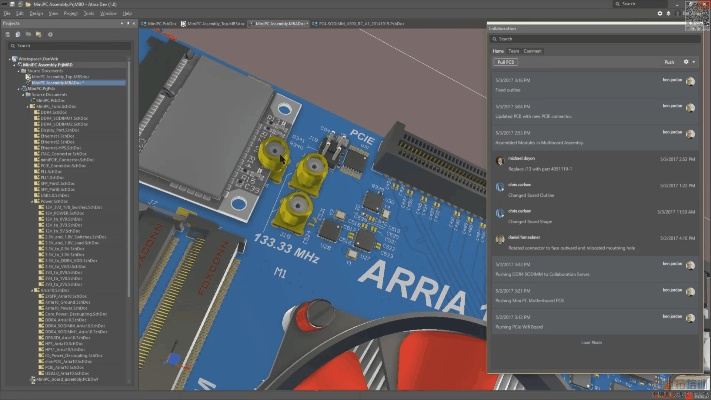Switch to the Team tab in Collaboration
The width and height of the screenshot is (711, 400).
click(x=513, y=50)
